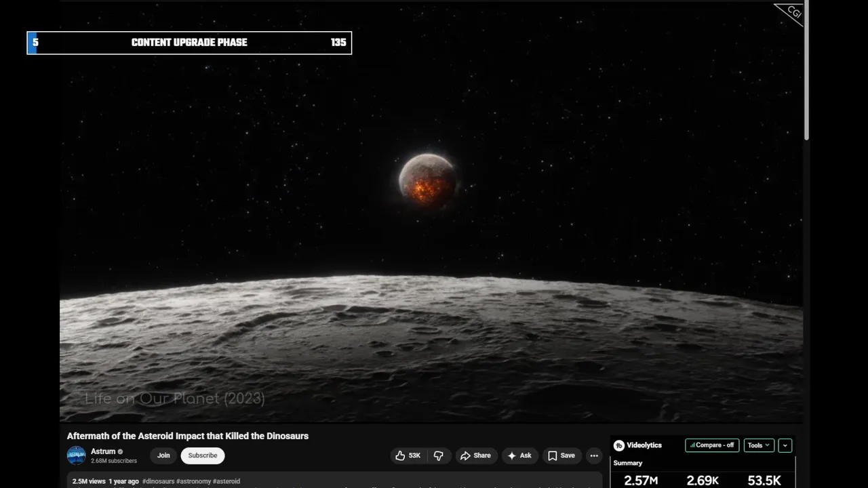Subscribe to the Astrum channel
This screenshot has width=868, height=488.
pos(202,455)
